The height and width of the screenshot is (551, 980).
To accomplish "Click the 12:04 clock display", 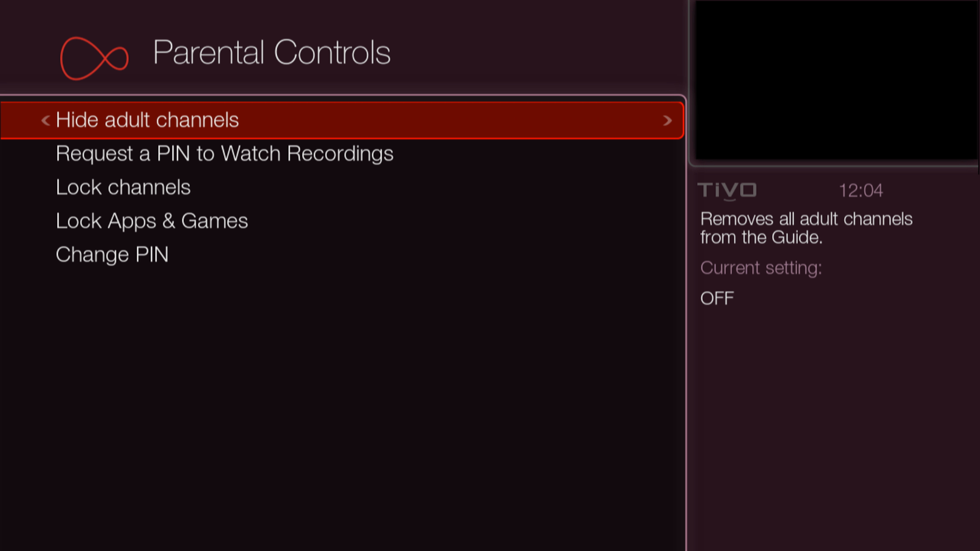I will tap(861, 191).
